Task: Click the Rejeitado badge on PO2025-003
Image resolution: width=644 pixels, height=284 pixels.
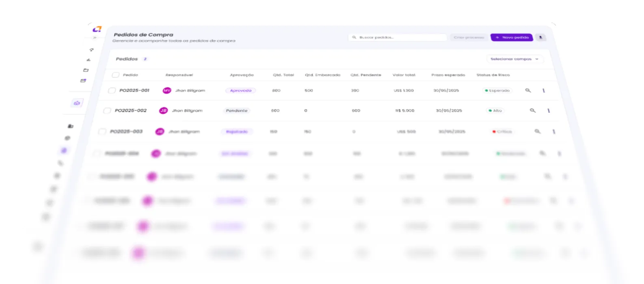Action: pyautogui.click(x=237, y=132)
